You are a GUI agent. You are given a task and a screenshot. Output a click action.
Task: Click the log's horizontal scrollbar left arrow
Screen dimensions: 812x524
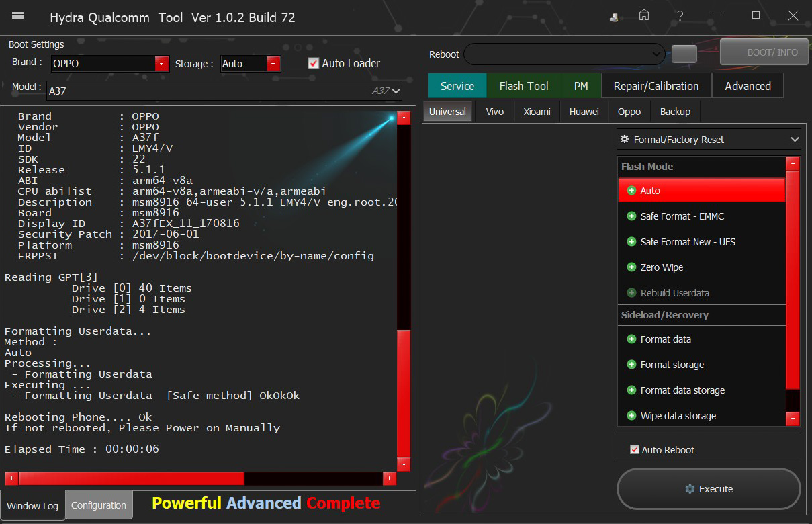(x=11, y=478)
